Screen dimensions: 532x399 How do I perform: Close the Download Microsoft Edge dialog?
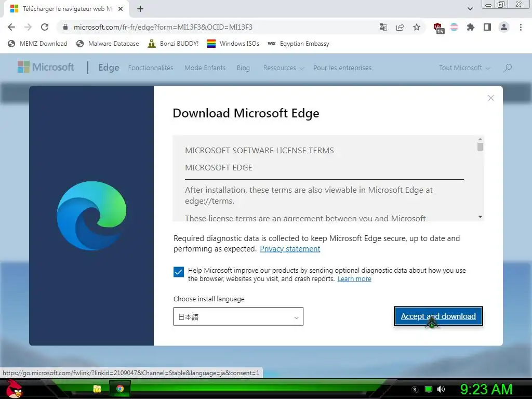(490, 98)
